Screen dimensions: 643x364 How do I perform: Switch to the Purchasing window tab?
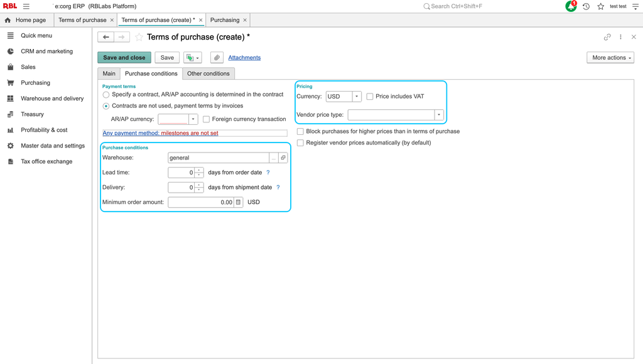pyautogui.click(x=225, y=20)
